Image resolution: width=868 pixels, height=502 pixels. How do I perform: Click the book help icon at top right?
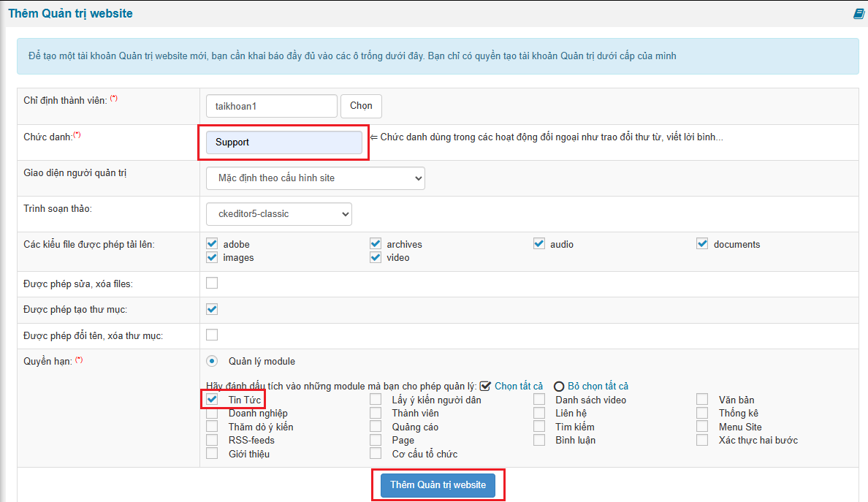click(859, 14)
